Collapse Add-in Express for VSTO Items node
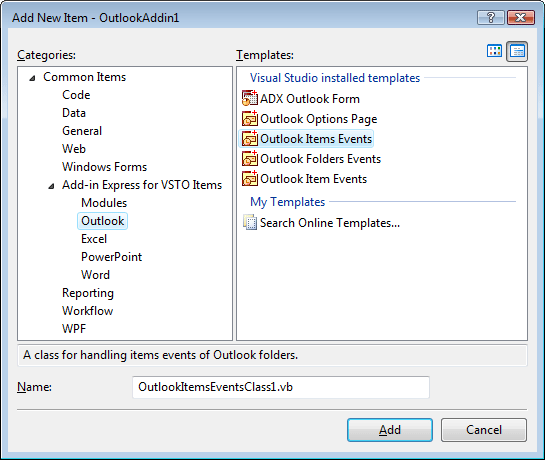The height and width of the screenshot is (460, 545). (x=51, y=186)
